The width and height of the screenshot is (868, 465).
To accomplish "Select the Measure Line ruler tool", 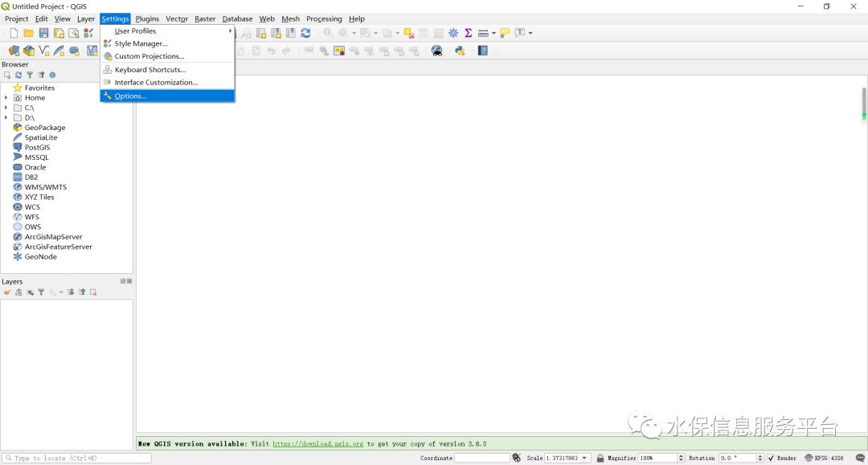I will pyautogui.click(x=483, y=33).
